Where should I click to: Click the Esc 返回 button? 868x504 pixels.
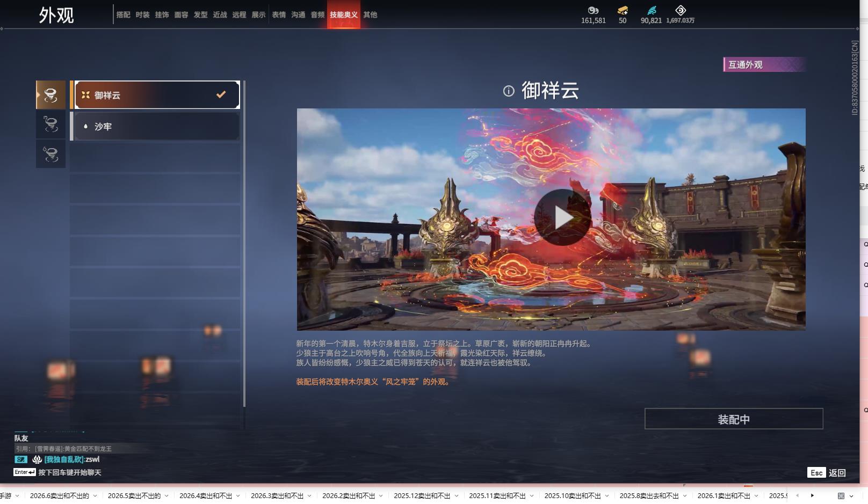[827, 472]
